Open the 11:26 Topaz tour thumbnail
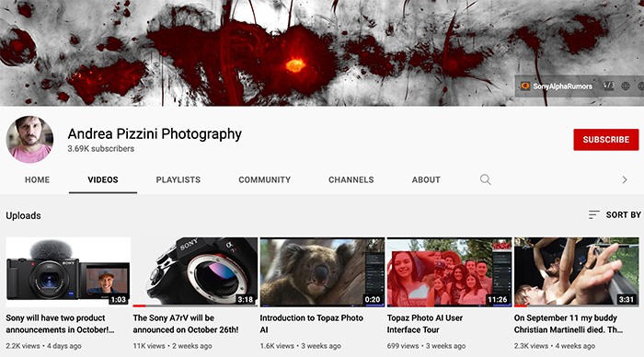The image size is (644, 357). pos(449,272)
